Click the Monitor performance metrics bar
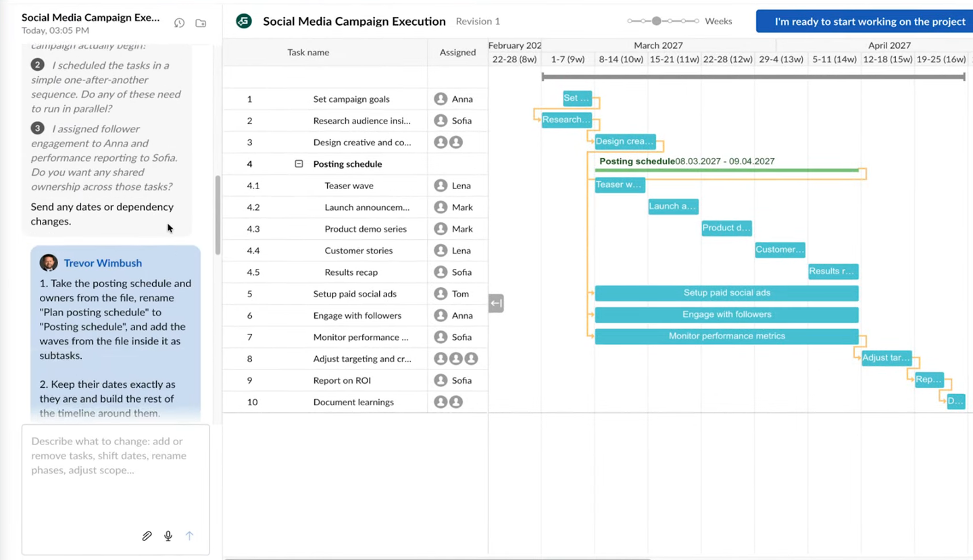 (x=726, y=336)
